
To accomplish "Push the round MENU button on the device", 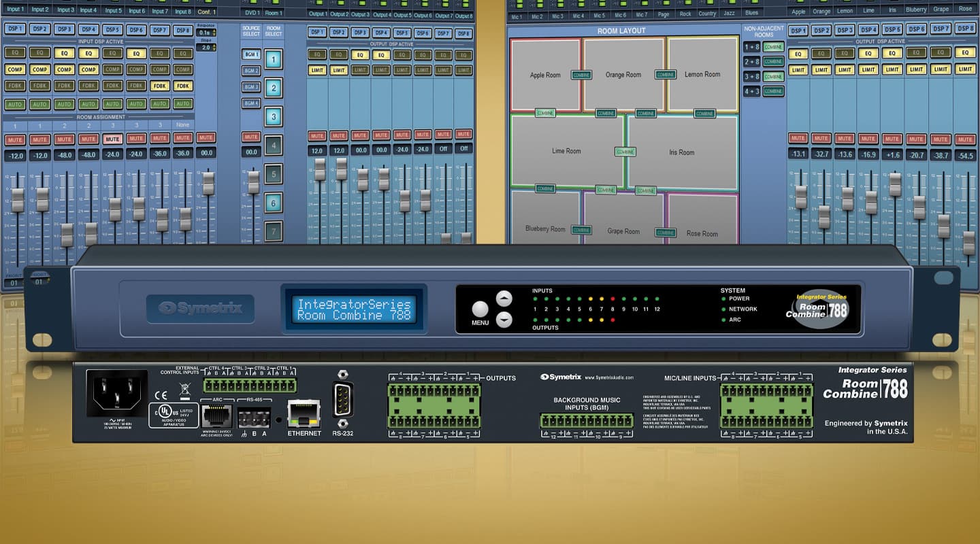I will point(480,309).
